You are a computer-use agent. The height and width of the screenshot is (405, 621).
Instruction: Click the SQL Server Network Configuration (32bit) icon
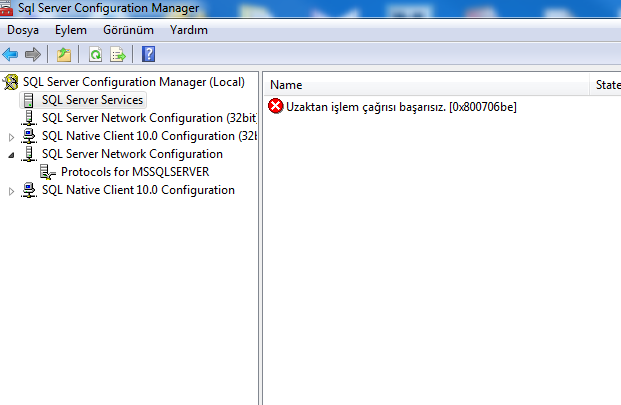[29, 118]
